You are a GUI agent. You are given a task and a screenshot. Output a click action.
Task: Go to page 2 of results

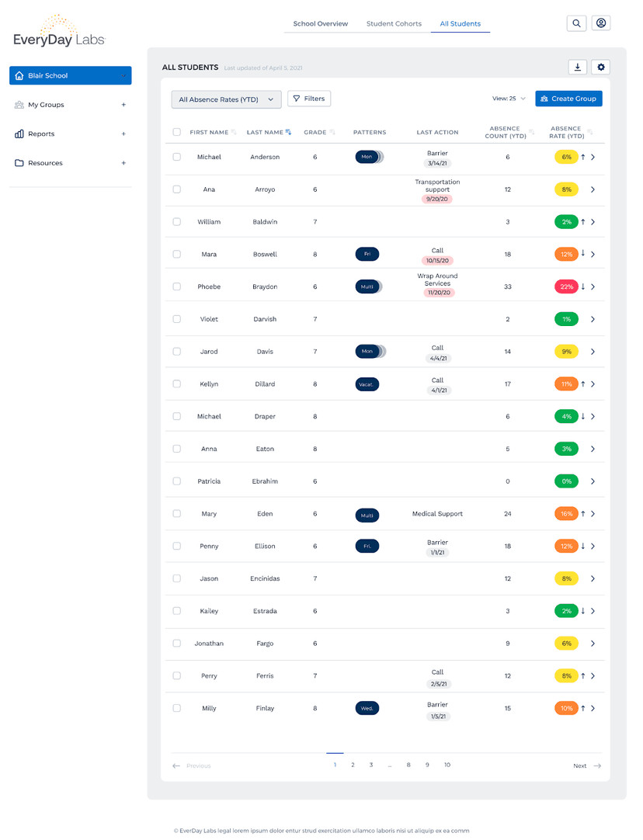click(x=353, y=765)
